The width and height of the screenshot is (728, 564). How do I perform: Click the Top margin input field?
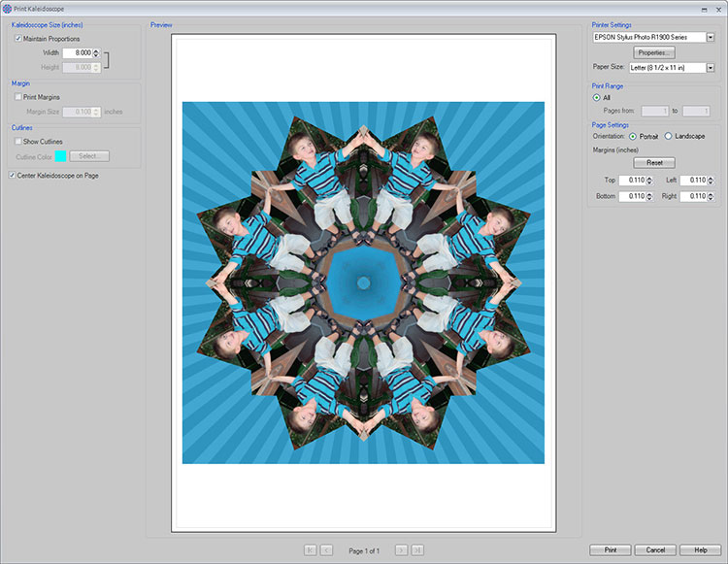pyautogui.click(x=632, y=181)
